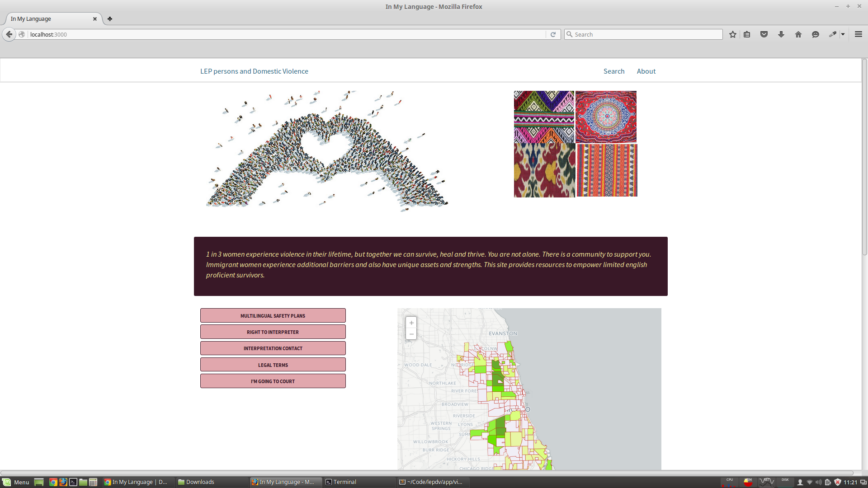Image resolution: width=868 pixels, height=488 pixels.
Task: Show bookmarks list icon
Action: point(747,34)
